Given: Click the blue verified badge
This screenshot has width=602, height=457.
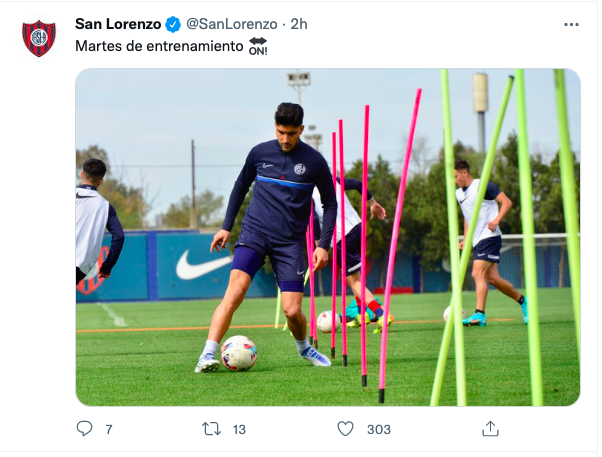Looking at the screenshot, I should [173, 24].
